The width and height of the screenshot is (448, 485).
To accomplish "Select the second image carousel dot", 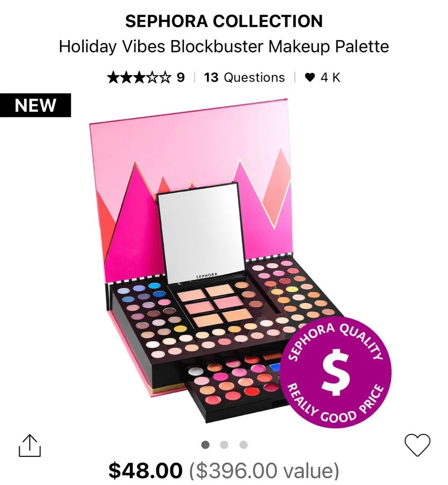I will (224, 445).
